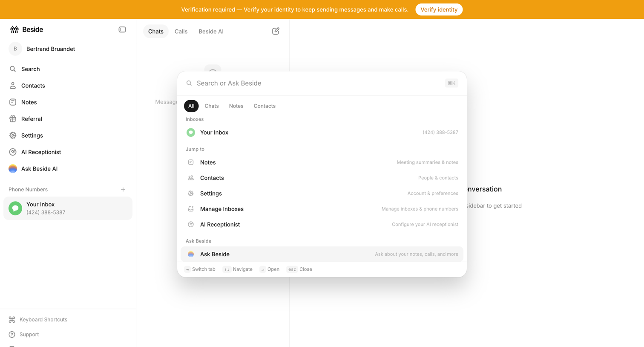
Task: Click 'Manage inboxes & phone numbers' description
Action: pyautogui.click(x=420, y=209)
